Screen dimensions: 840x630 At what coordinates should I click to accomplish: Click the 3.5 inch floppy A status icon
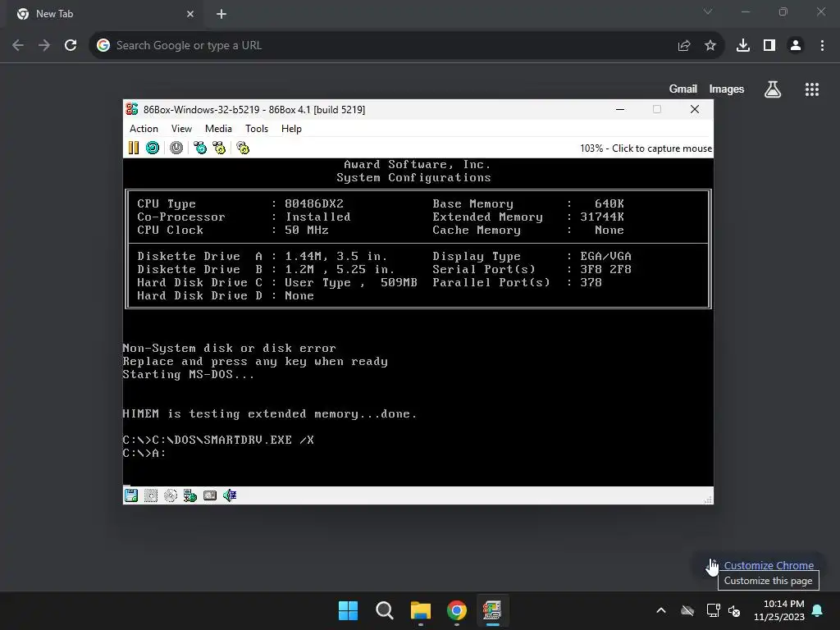131,495
